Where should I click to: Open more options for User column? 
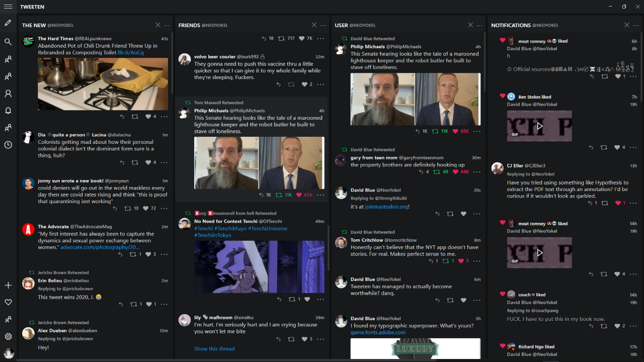pyautogui.click(x=480, y=25)
